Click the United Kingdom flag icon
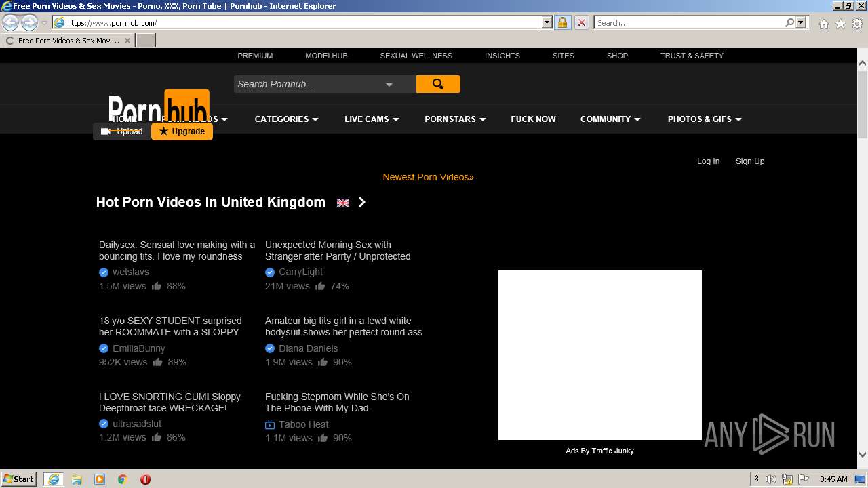868x488 pixels. (343, 203)
